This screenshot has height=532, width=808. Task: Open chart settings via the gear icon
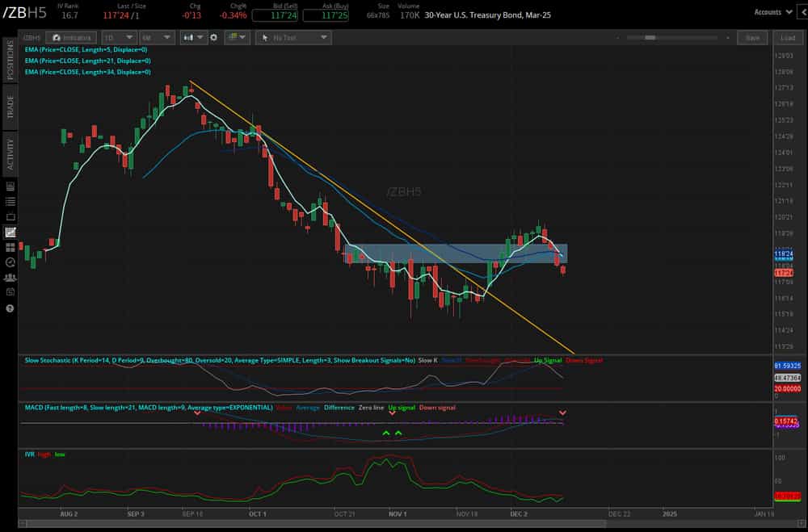point(213,37)
